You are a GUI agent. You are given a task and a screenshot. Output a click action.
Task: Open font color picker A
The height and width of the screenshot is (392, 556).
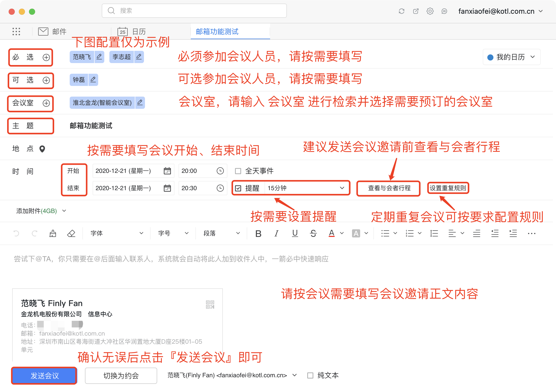tap(332, 233)
